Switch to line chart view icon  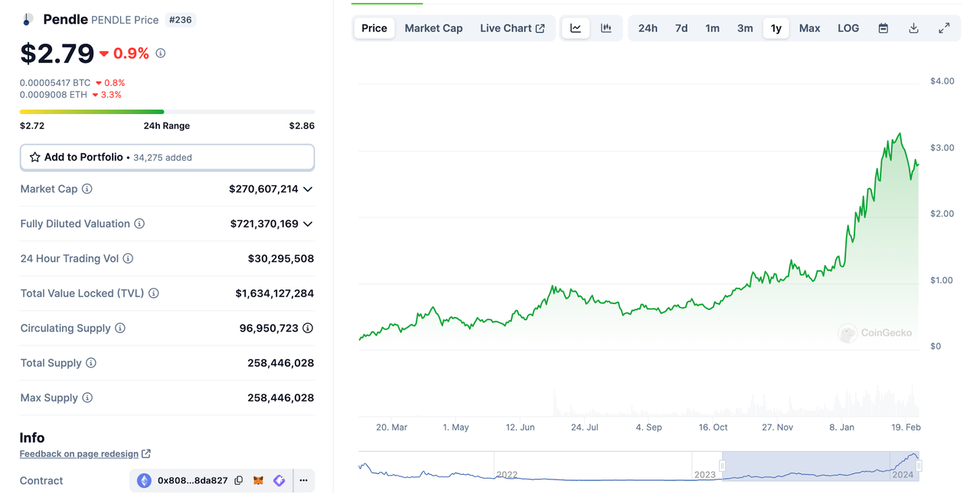[576, 28]
